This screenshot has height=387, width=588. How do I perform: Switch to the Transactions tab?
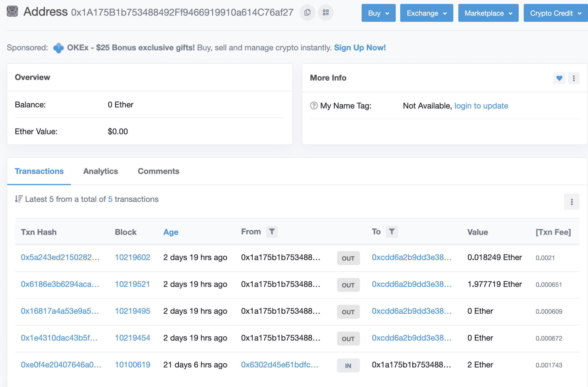tap(39, 171)
